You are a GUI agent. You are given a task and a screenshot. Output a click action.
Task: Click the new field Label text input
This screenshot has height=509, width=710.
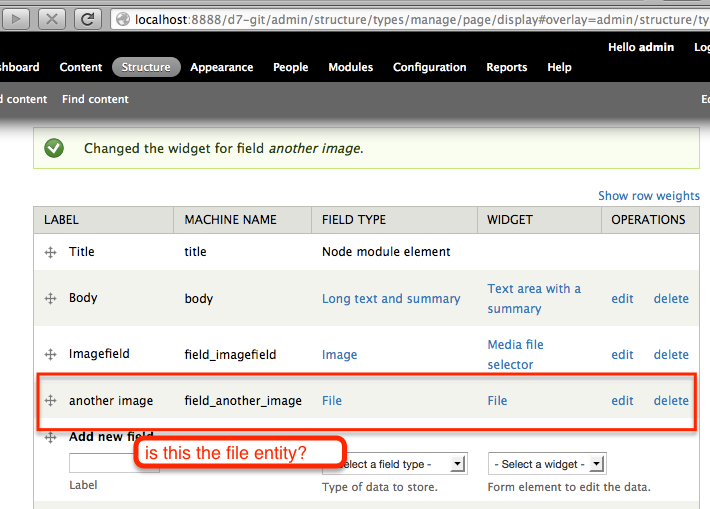click(114, 464)
